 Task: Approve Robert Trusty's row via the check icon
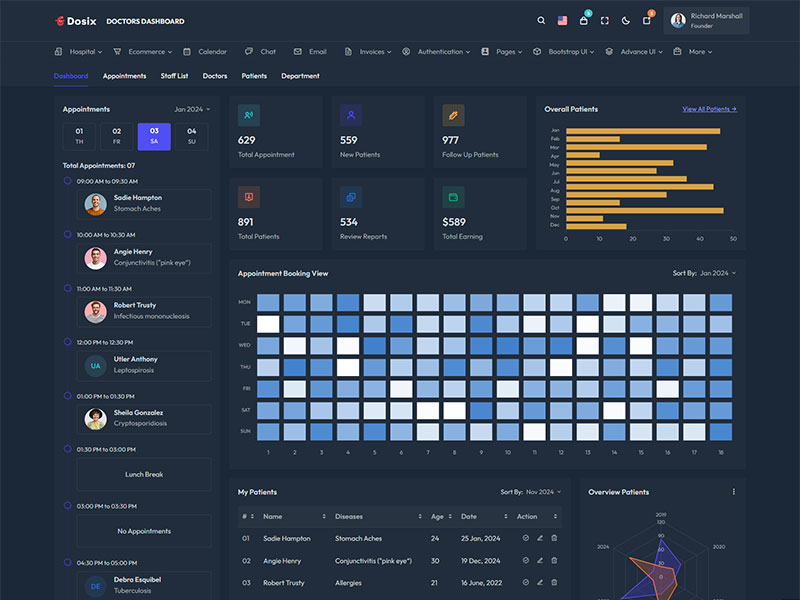526,582
